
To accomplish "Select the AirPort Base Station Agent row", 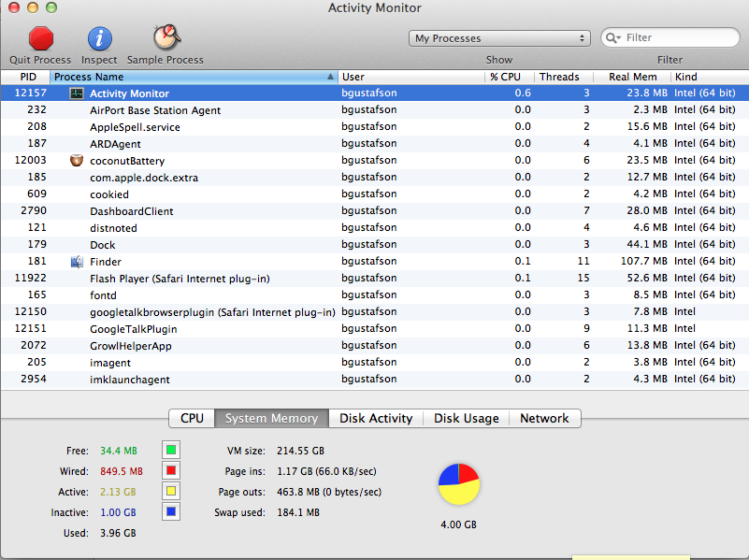I will 374,109.
